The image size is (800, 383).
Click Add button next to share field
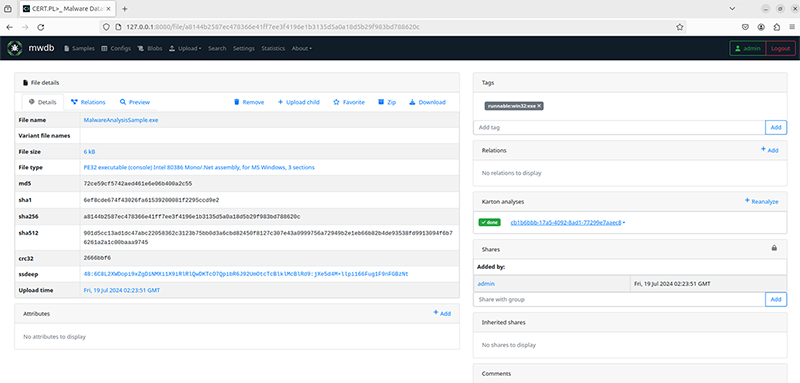pos(776,299)
